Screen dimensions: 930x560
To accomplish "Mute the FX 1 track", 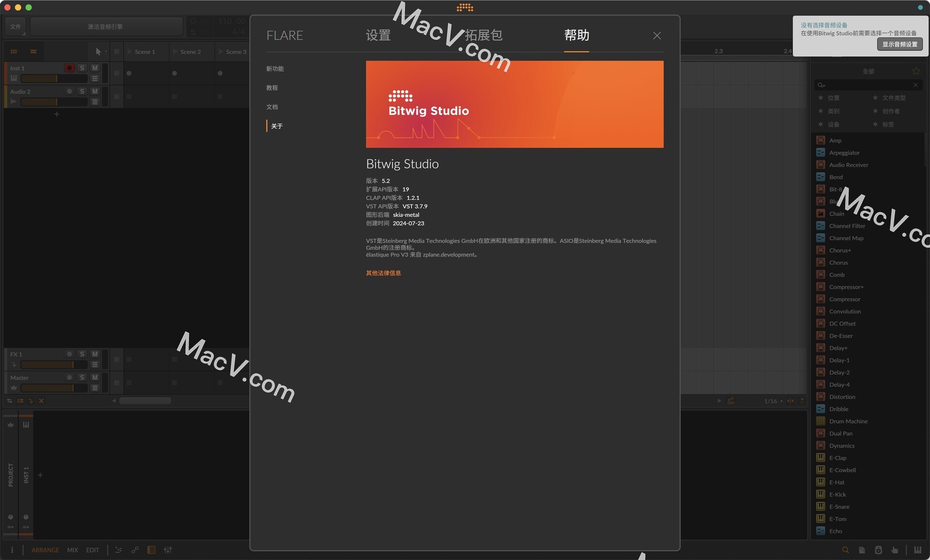I will click(95, 354).
